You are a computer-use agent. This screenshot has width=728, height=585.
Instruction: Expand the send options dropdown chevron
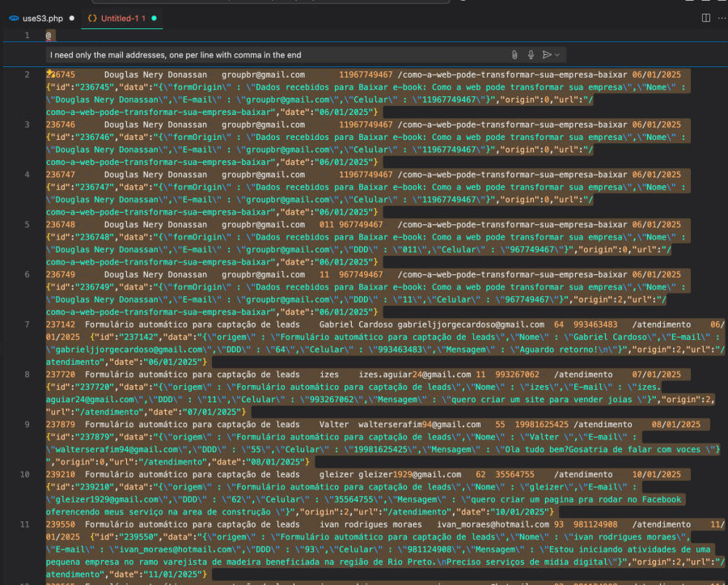557,55
